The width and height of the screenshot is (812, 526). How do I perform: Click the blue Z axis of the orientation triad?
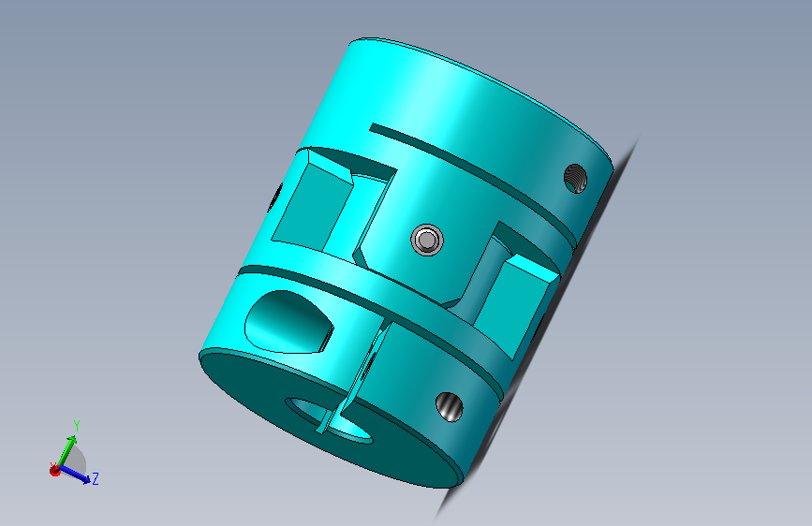(x=76, y=475)
